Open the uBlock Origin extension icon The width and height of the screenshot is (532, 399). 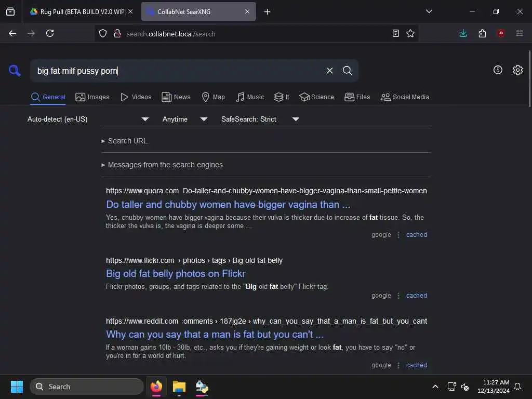click(x=501, y=33)
